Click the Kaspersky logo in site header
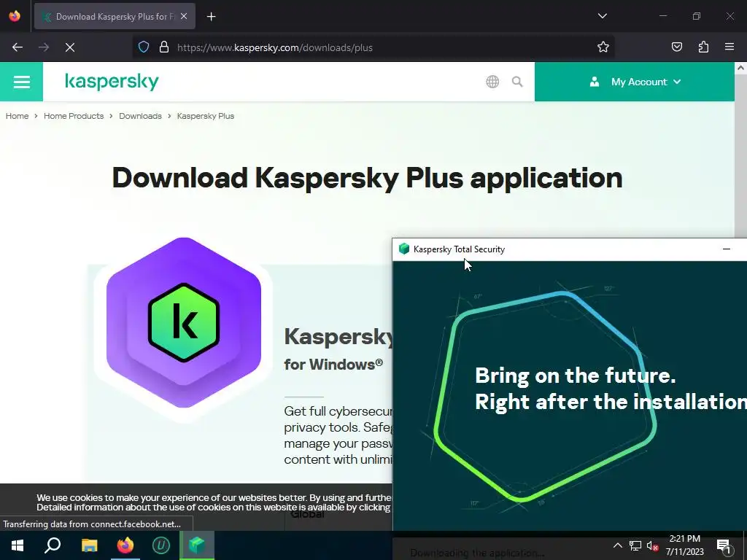This screenshot has width=747, height=560. [x=112, y=82]
